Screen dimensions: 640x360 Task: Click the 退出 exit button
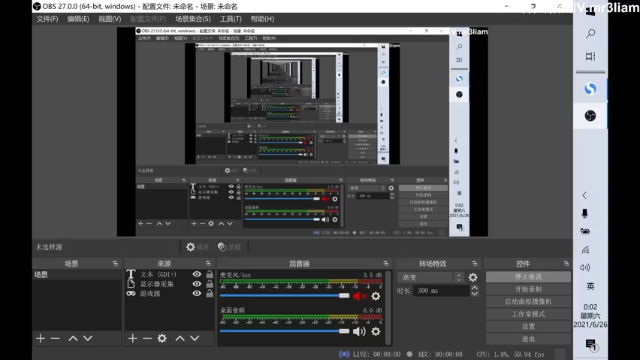click(x=528, y=339)
